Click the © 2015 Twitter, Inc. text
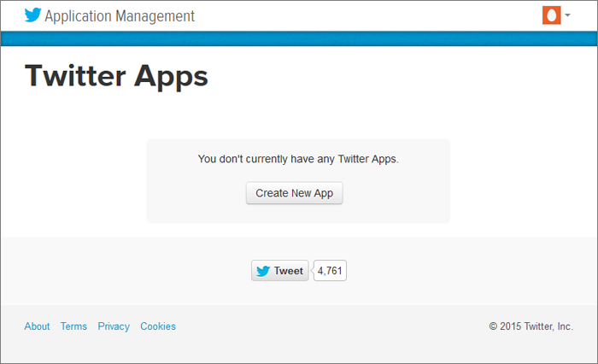 point(531,326)
